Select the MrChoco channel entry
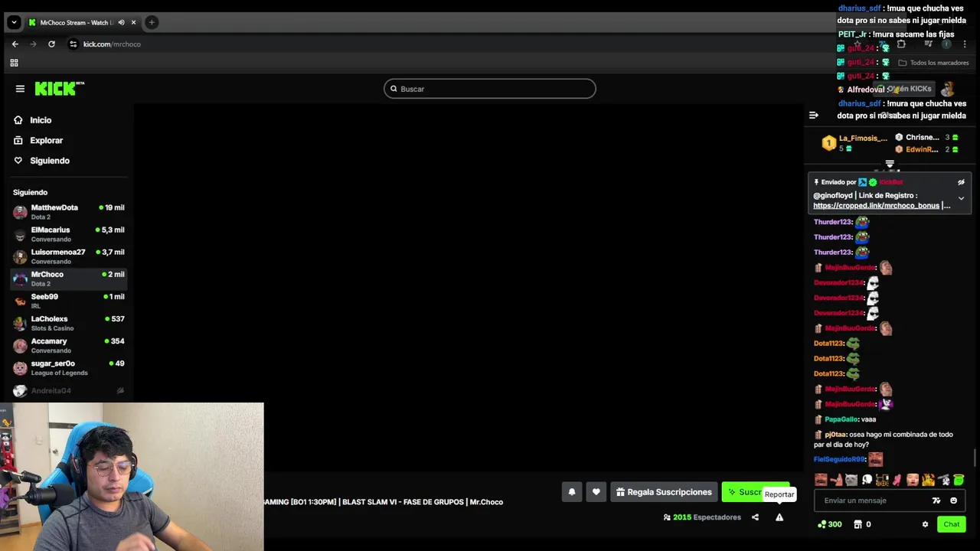Viewport: 980px width, 551px height. tap(69, 279)
